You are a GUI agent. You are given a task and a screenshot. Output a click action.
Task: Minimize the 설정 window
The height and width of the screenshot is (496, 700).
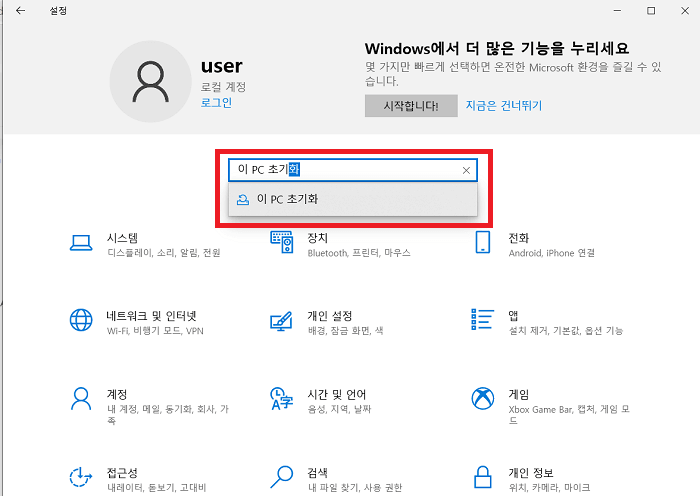(617, 11)
